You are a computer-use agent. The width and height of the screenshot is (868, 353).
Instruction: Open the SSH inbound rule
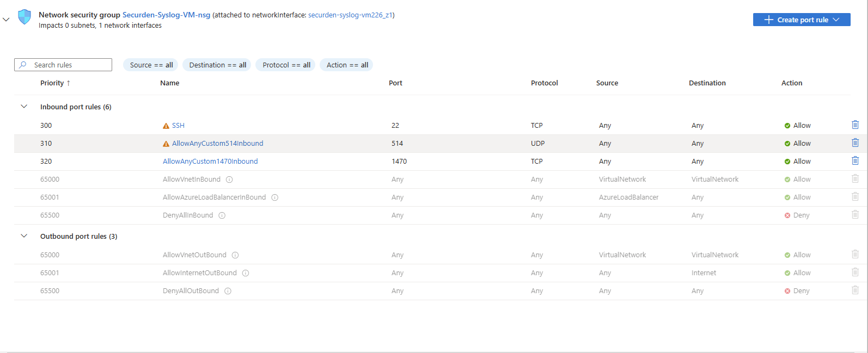coord(178,126)
